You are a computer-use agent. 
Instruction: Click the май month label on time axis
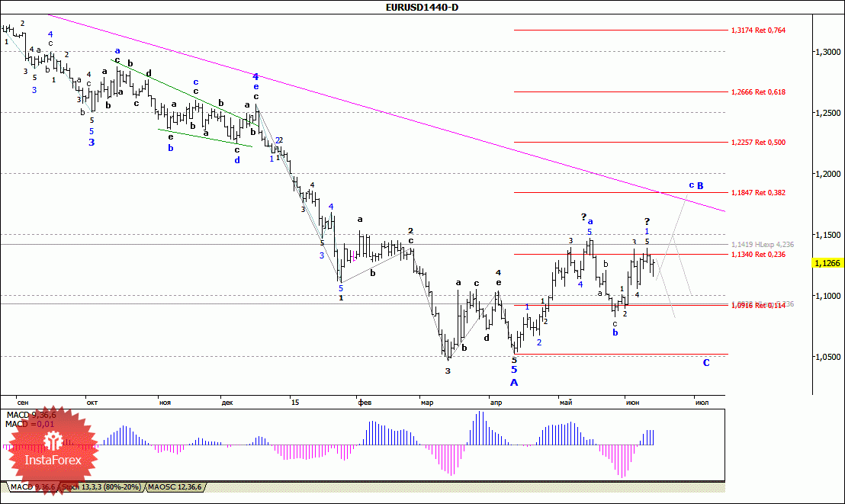[566, 403]
